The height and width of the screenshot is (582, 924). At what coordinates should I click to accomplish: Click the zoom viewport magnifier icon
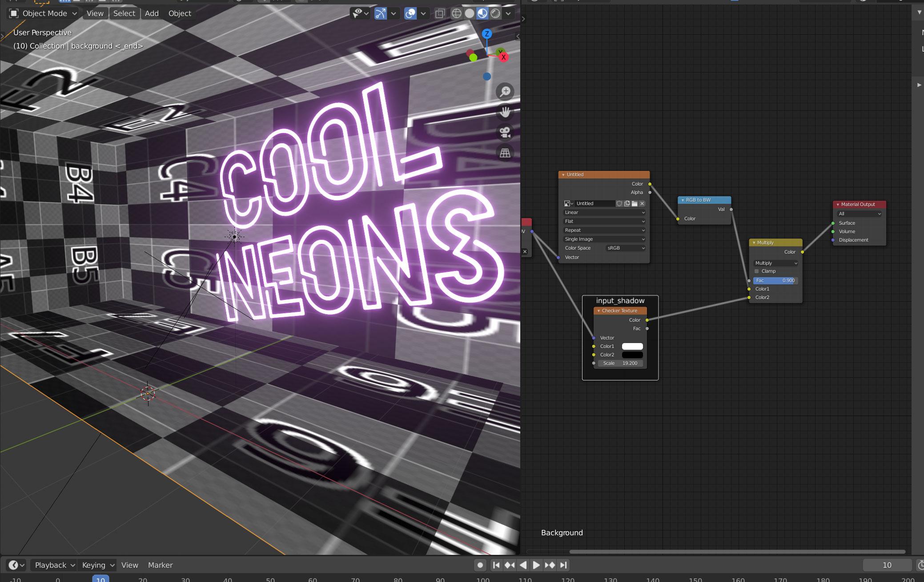coord(505,92)
